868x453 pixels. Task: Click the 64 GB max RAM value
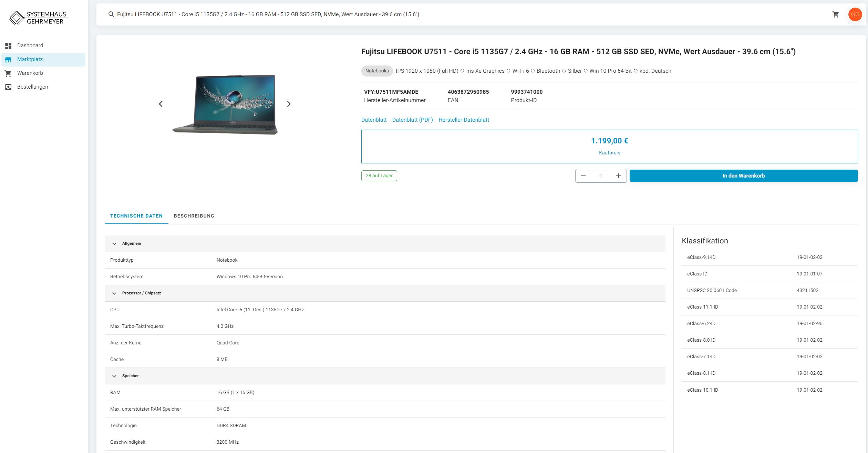[x=223, y=409]
